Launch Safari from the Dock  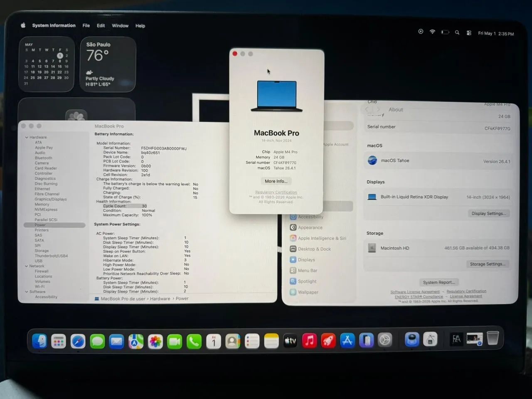tap(78, 341)
